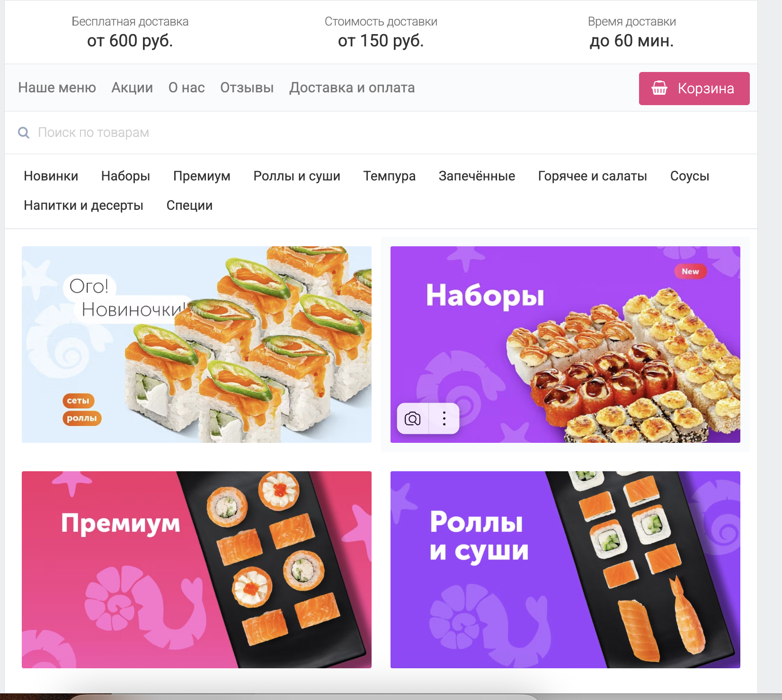Open Горячее и салаты category
The image size is (782, 700).
pos(592,176)
